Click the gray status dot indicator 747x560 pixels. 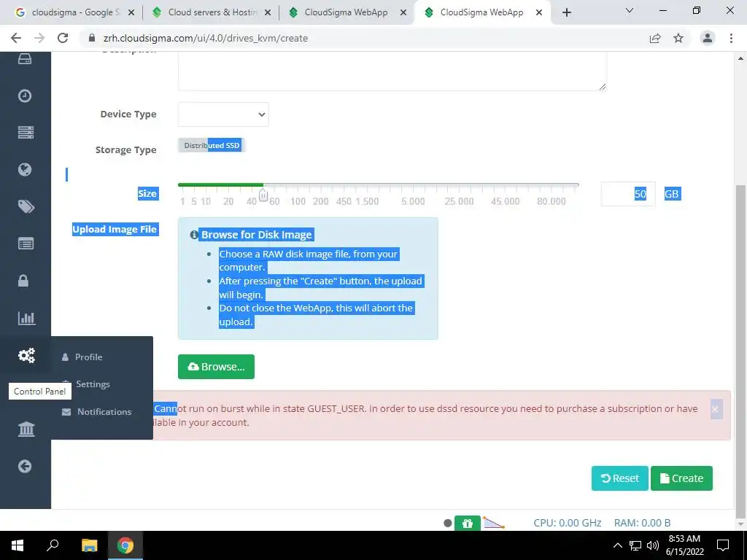point(447,523)
